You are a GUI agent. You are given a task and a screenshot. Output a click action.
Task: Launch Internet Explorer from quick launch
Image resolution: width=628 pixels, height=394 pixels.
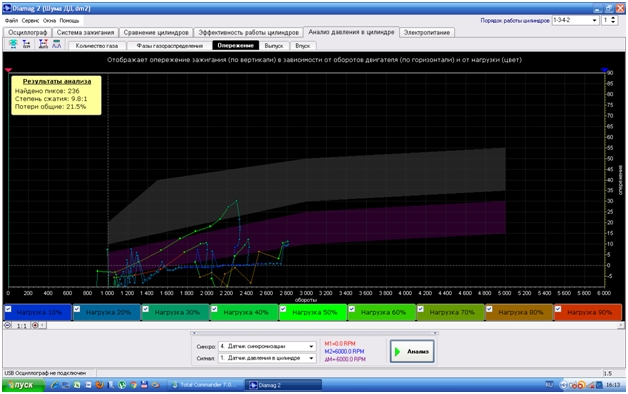pyautogui.click(x=54, y=385)
